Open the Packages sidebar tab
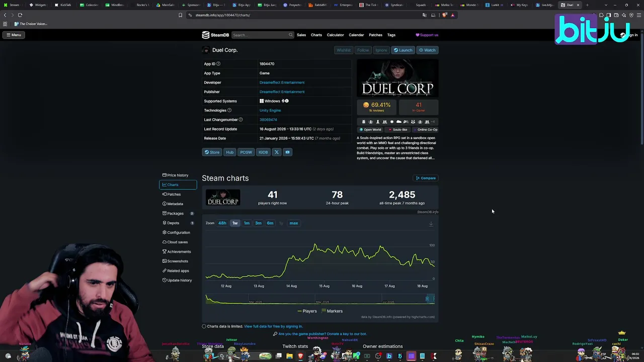644x362 pixels. [178, 213]
